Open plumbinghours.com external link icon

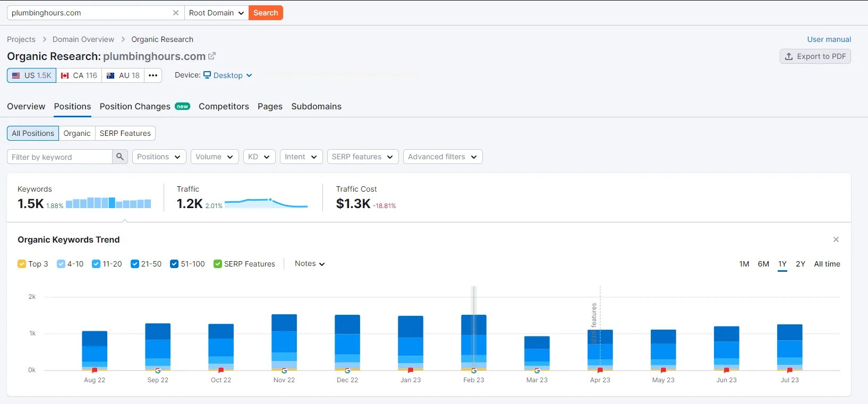(212, 56)
